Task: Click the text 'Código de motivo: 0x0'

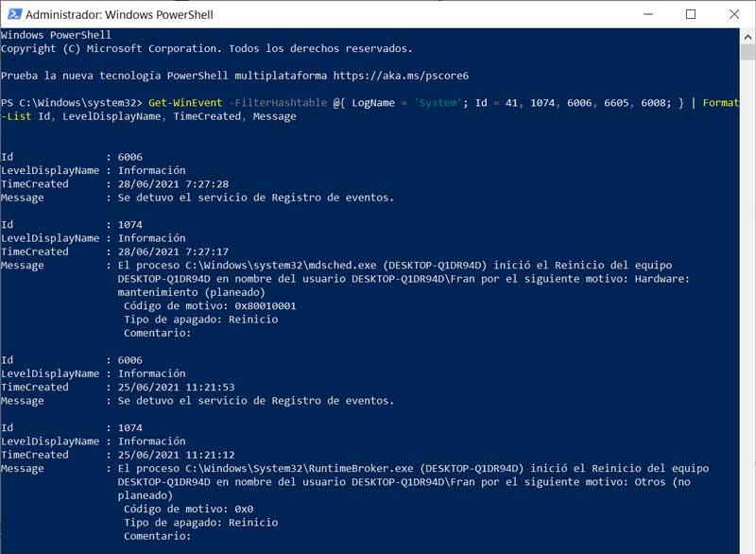Action: (x=188, y=510)
